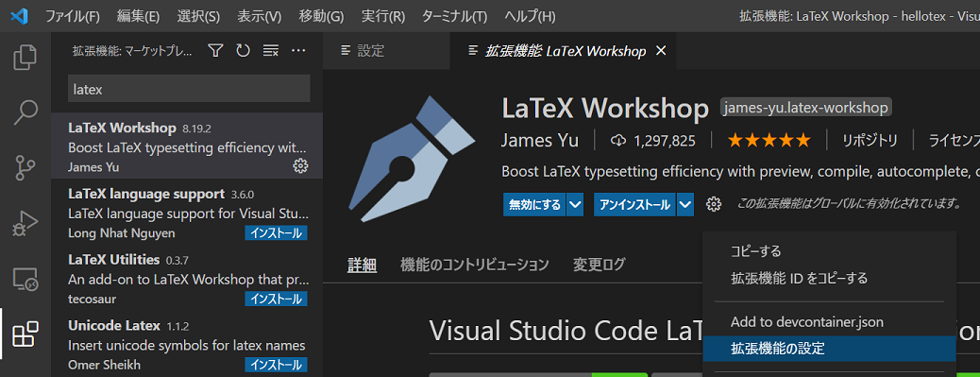Open the Source Control view
The image size is (980, 377).
[x=25, y=167]
